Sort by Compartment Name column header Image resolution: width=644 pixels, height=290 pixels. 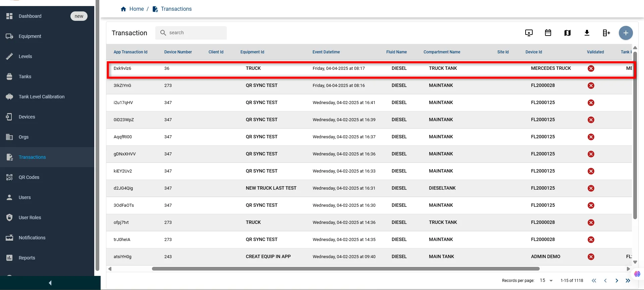click(442, 52)
